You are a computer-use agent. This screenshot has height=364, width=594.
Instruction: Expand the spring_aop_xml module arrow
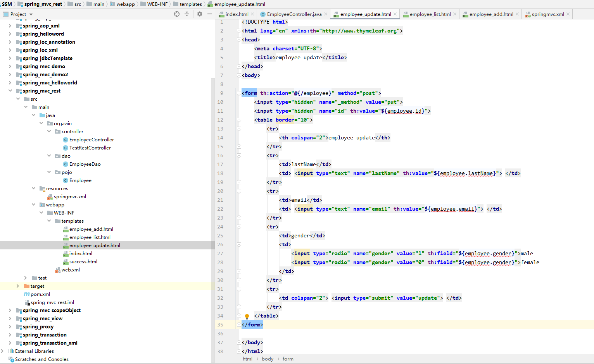tap(10, 26)
